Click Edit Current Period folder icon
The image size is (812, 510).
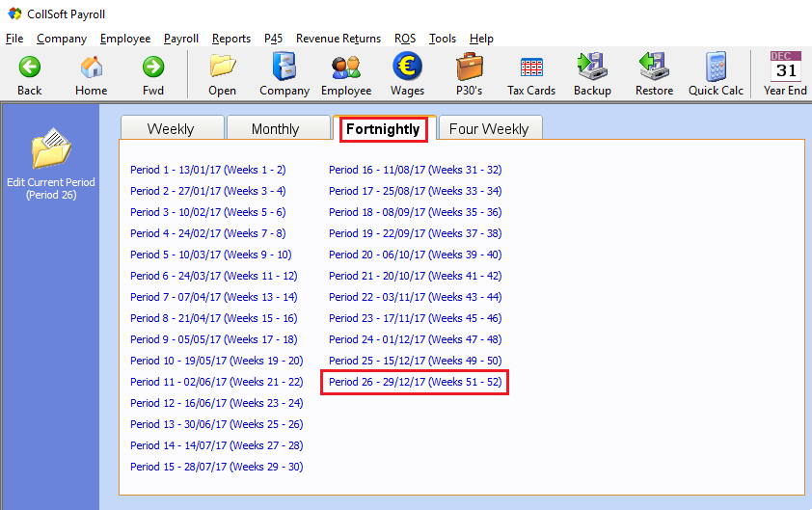pos(50,149)
